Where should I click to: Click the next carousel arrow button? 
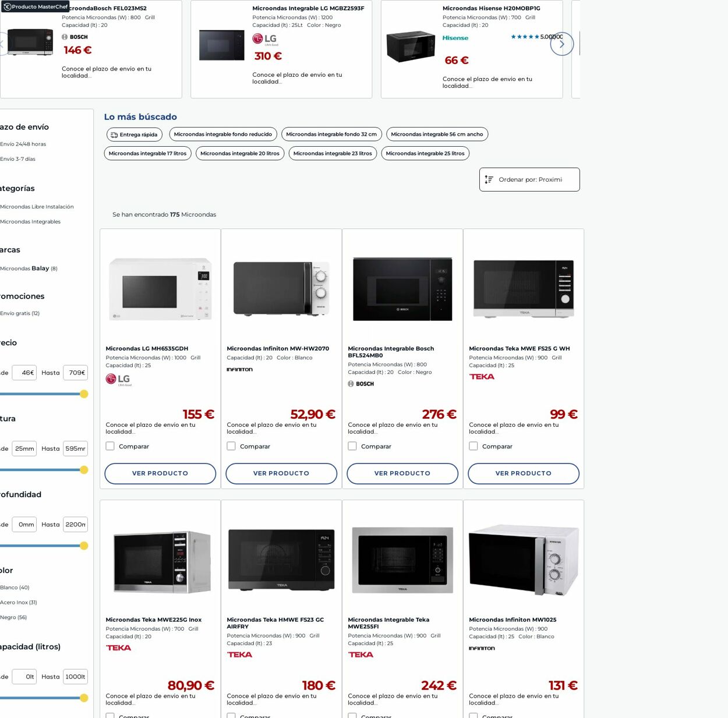tap(561, 44)
